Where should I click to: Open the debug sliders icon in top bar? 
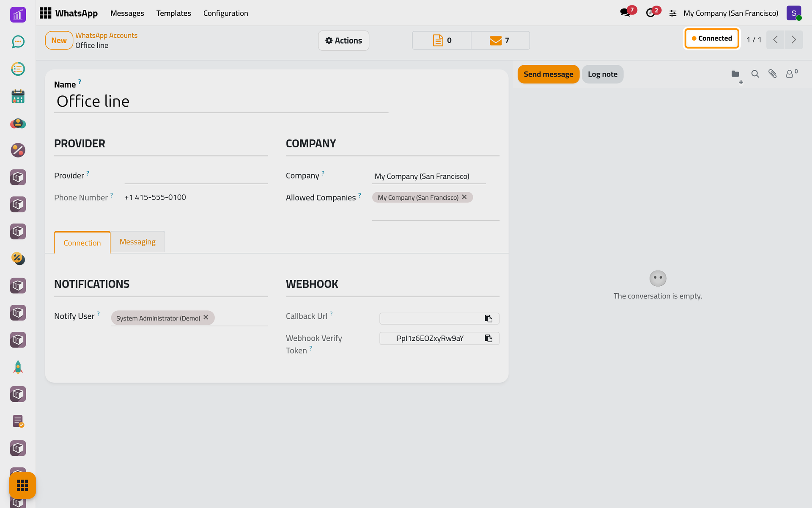673,14
